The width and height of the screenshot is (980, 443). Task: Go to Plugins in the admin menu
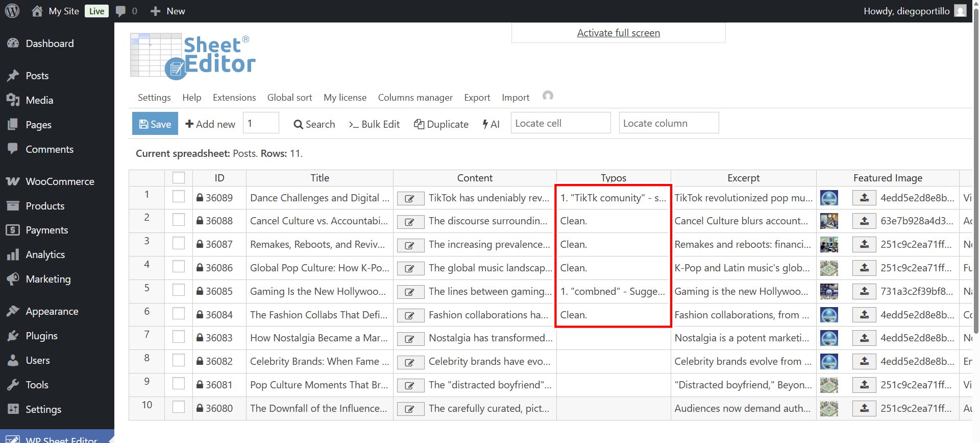tap(41, 336)
